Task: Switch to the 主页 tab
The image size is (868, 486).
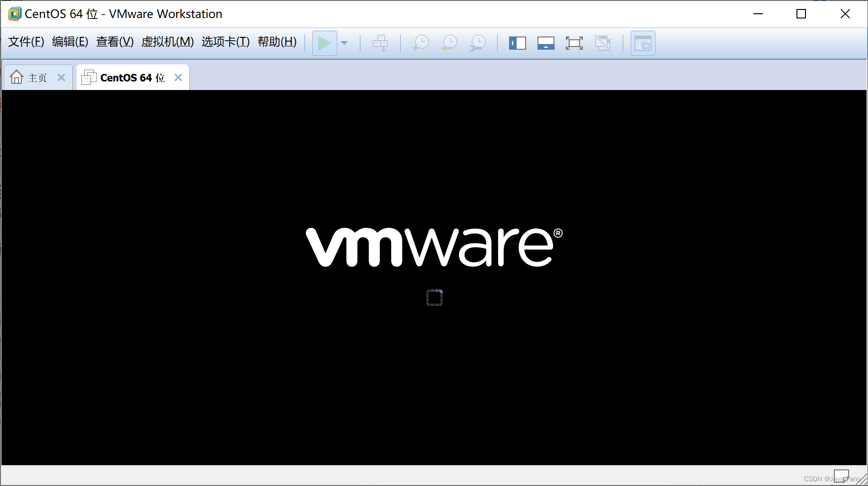Action: click(x=38, y=77)
